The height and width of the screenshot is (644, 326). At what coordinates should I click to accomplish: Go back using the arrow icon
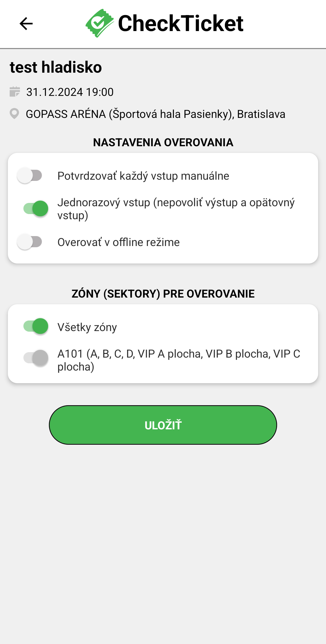[x=26, y=24]
